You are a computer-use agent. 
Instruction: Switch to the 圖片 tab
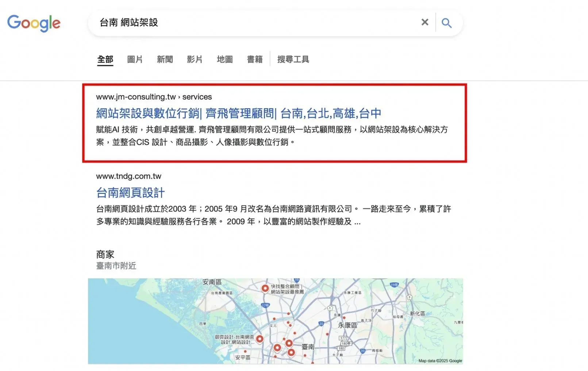tap(135, 59)
